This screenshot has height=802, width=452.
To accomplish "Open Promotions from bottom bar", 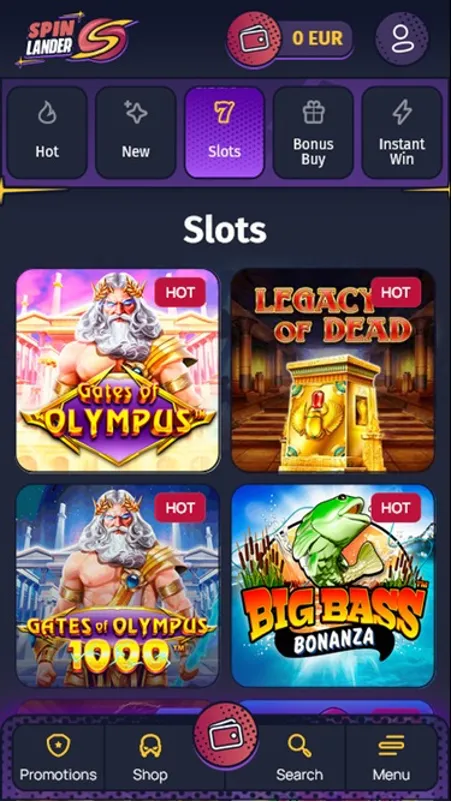I will click(x=58, y=759).
